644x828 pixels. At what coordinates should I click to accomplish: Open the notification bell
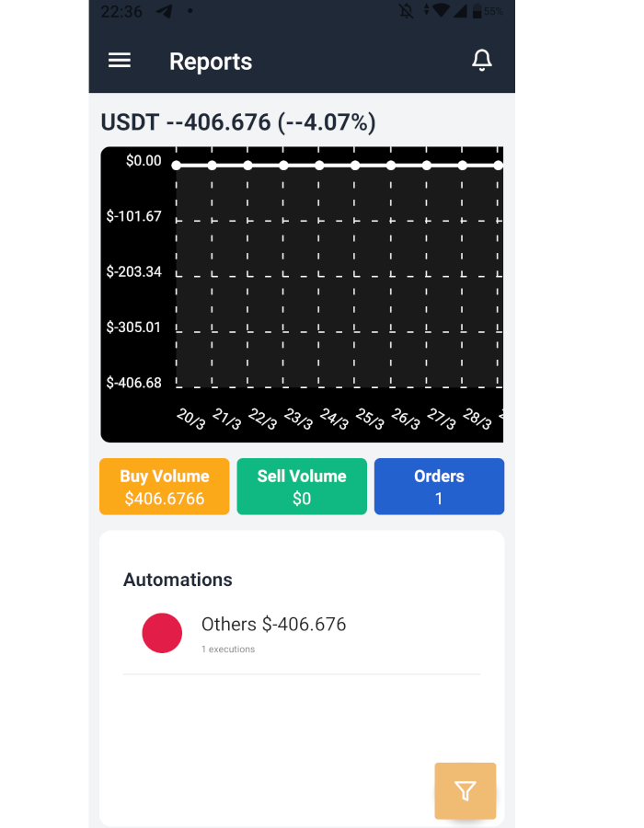(482, 60)
